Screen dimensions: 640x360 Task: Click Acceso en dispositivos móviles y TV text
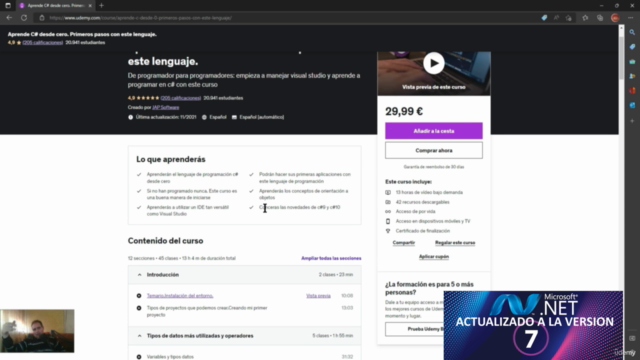click(x=433, y=221)
